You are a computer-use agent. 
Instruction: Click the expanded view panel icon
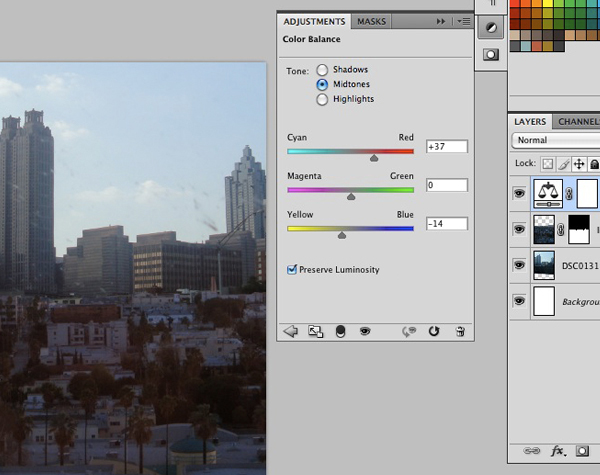tap(315, 331)
